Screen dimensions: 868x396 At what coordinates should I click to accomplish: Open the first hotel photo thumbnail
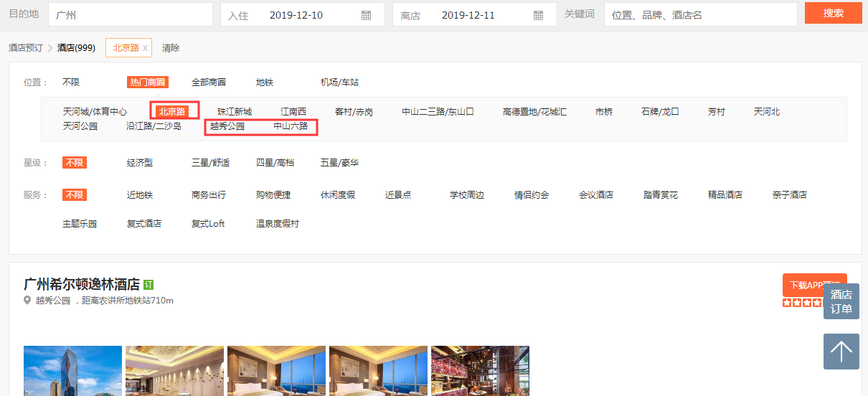(x=72, y=371)
